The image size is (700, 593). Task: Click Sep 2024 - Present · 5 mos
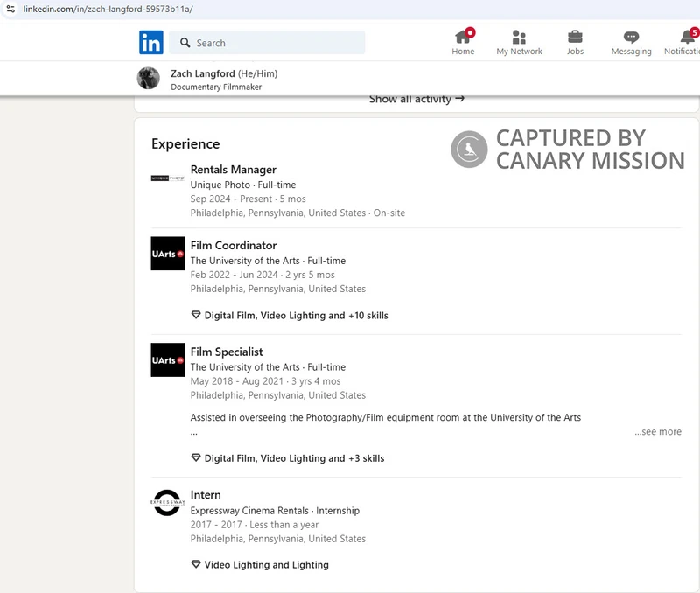(x=248, y=199)
